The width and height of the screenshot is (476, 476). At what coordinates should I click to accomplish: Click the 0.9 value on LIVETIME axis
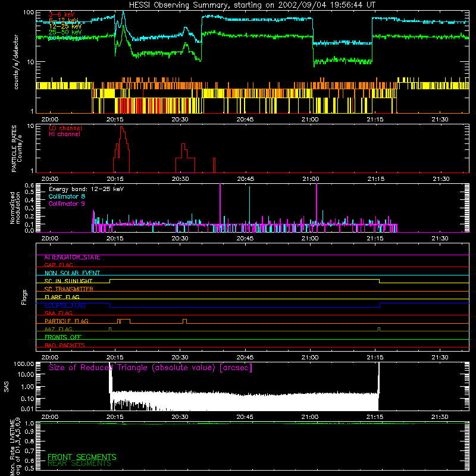point(29,432)
